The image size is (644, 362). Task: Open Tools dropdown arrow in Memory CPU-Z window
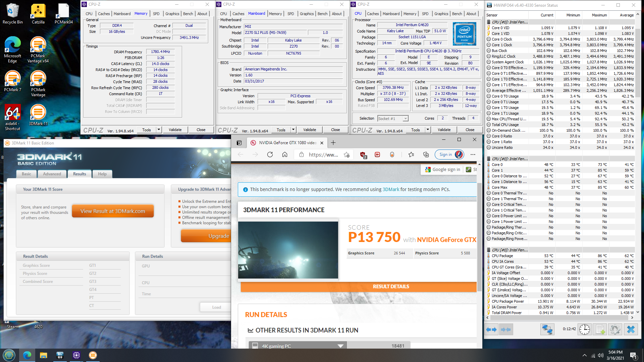[159, 130]
